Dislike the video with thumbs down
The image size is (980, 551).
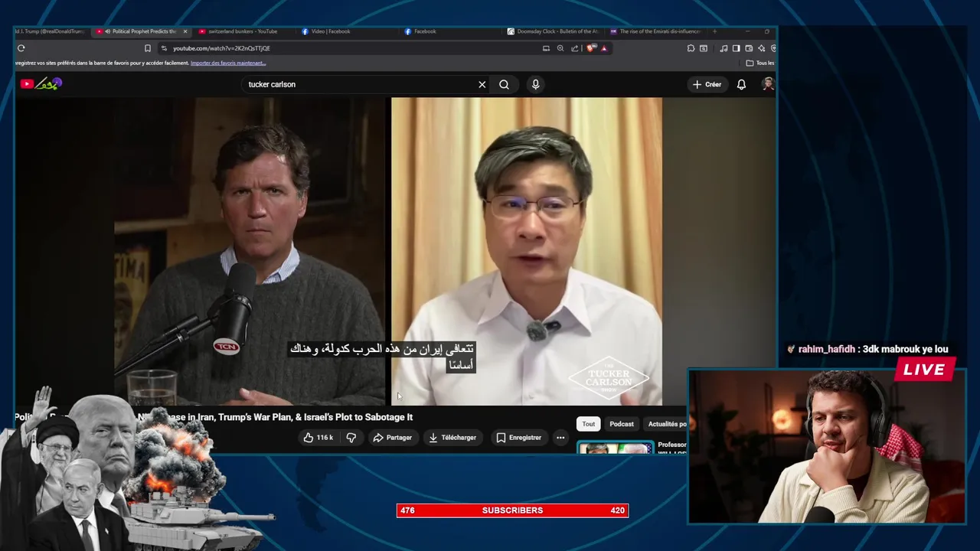tap(351, 438)
